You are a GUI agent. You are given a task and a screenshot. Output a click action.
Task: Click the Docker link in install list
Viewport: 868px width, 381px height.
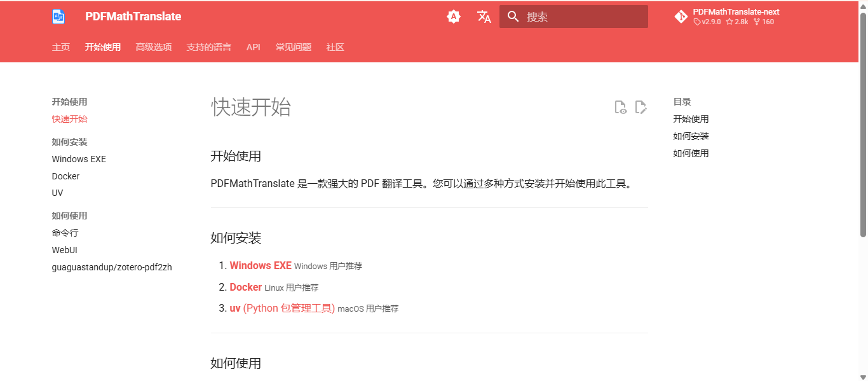point(246,287)
